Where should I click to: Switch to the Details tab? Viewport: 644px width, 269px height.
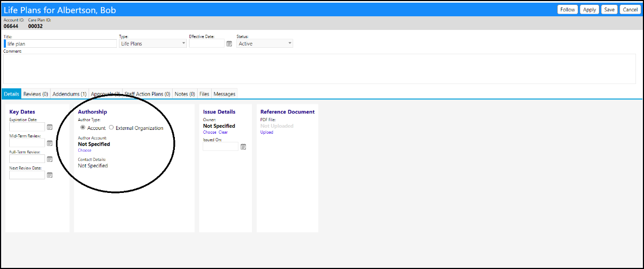(x=11, y=94)
